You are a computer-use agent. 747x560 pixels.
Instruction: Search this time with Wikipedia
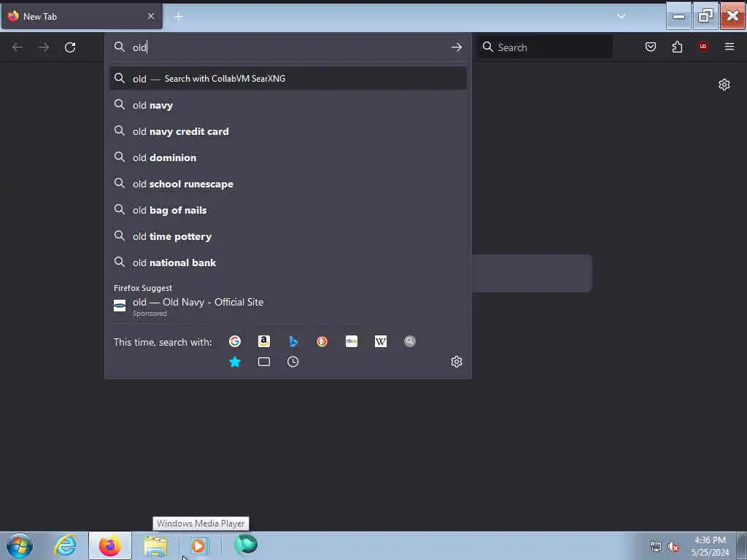click(381, 341)
